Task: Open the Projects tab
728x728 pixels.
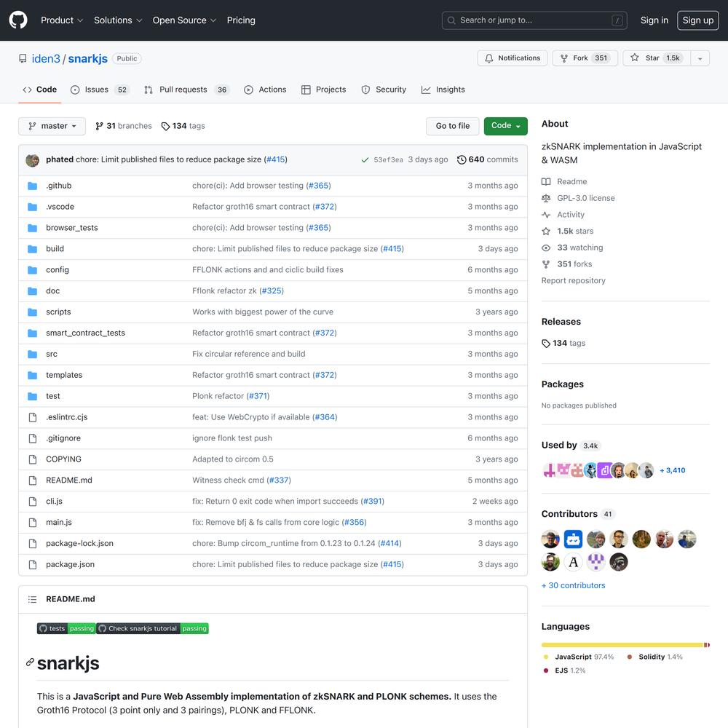Action: coord(324,90)
